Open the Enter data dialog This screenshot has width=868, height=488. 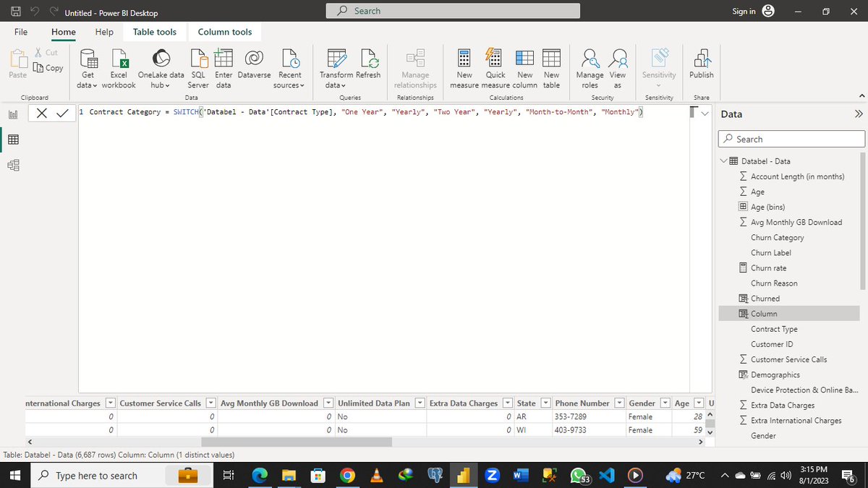224,69
